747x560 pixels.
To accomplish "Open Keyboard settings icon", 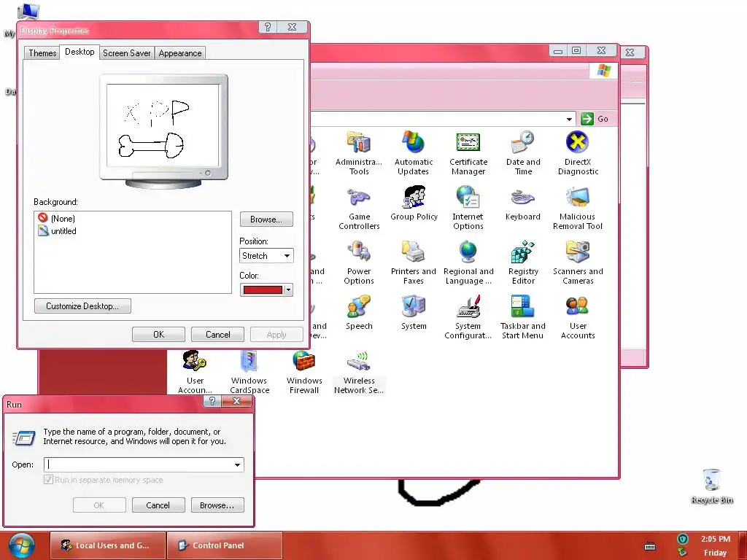I will coord(522,204).
